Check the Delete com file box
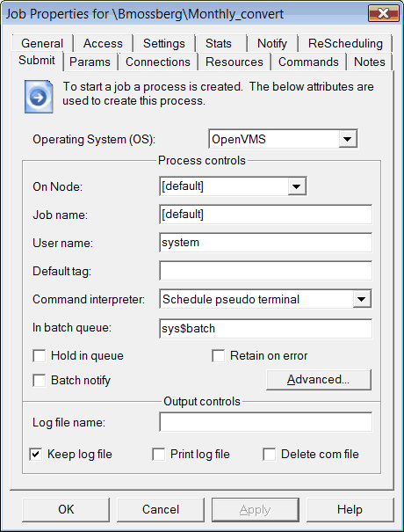404x532 pixels. click(270, 455)
